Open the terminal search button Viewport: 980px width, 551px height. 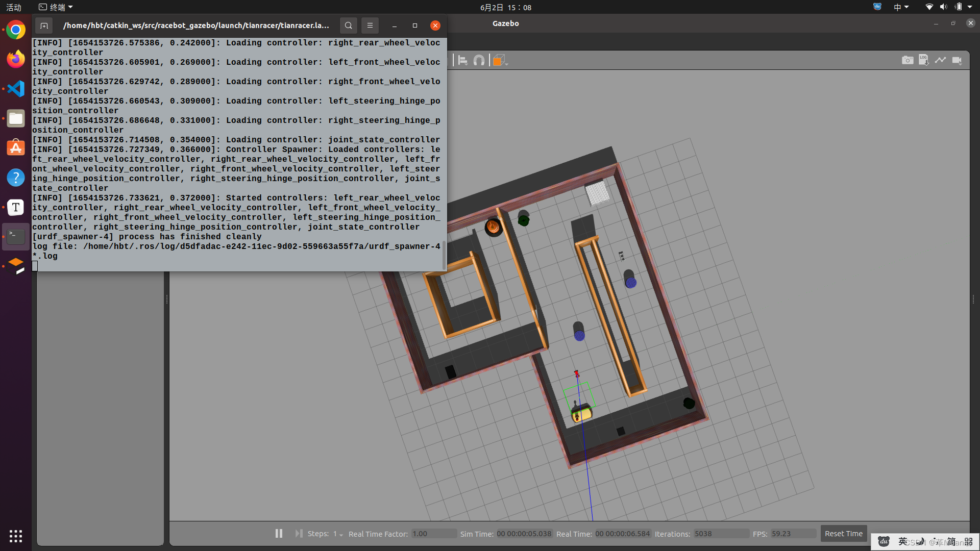click(349, 26)
